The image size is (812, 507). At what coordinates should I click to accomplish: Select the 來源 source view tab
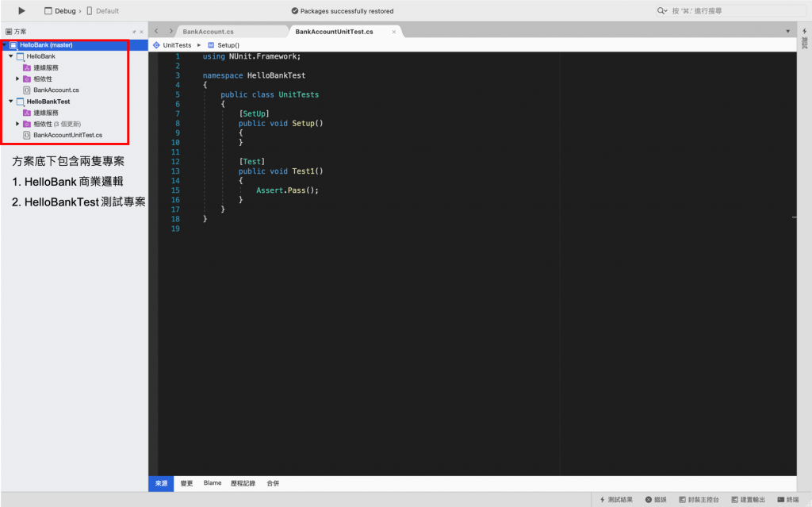pyautogui.click(x=161, y=483)
